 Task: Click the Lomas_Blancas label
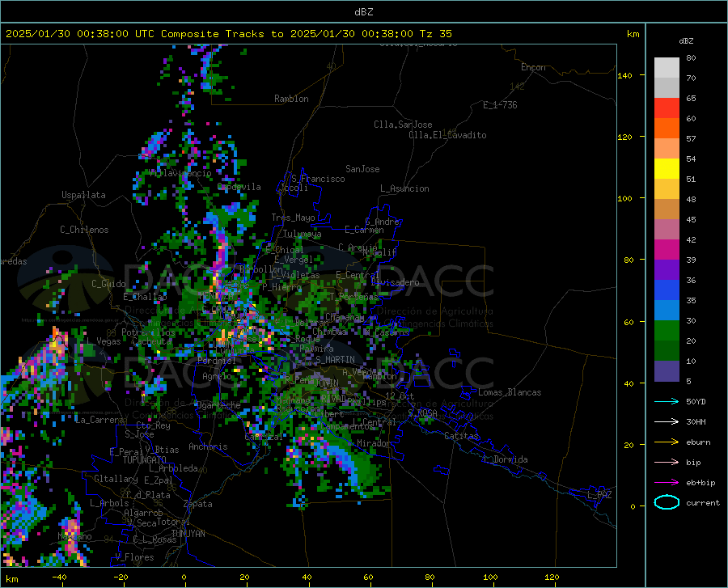pyautogui.click(x=510, y=392)
